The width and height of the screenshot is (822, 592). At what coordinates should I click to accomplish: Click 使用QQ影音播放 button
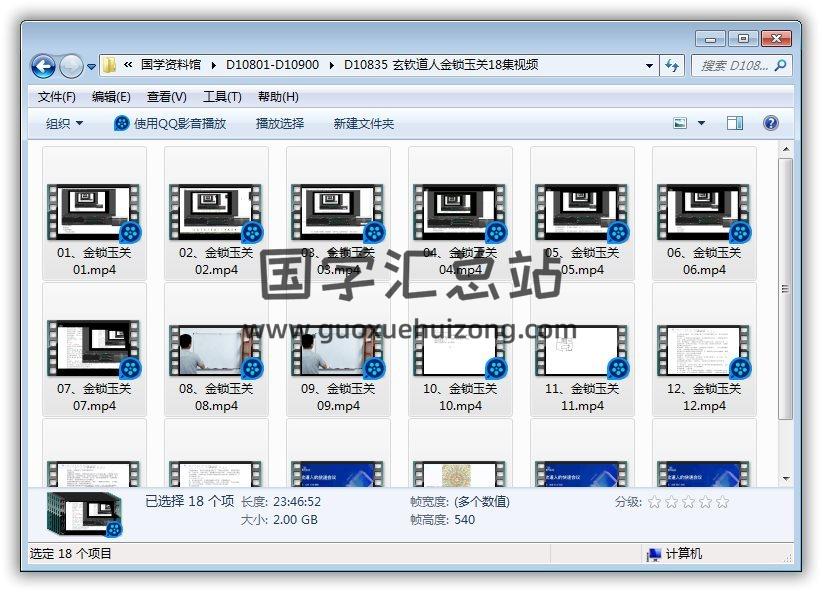170,123
